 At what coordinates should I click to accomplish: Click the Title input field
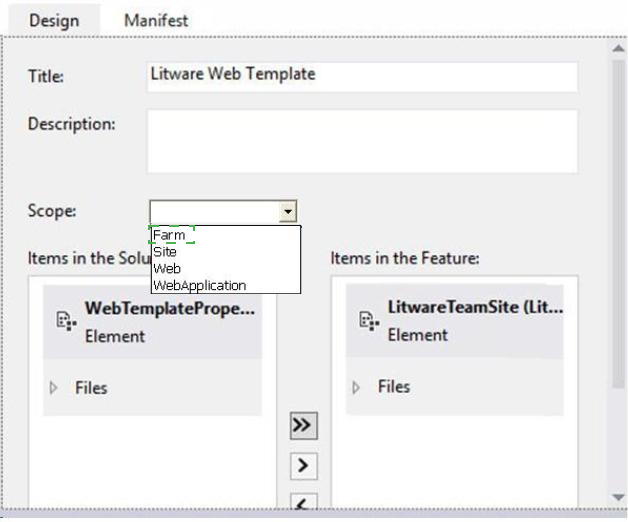[x=362, y=77]
